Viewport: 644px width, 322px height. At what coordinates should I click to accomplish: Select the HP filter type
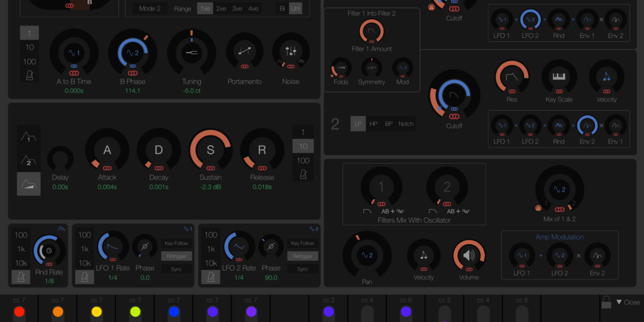pyautogui.click(x=373, y=124)
